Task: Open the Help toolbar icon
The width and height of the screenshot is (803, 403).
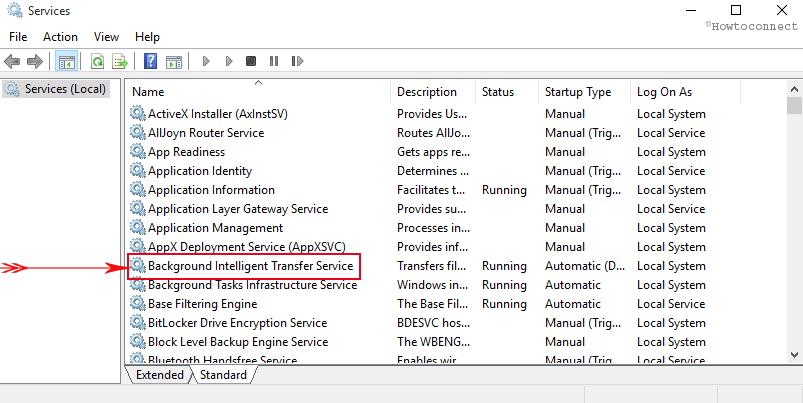Action: [x=151, y=61]
